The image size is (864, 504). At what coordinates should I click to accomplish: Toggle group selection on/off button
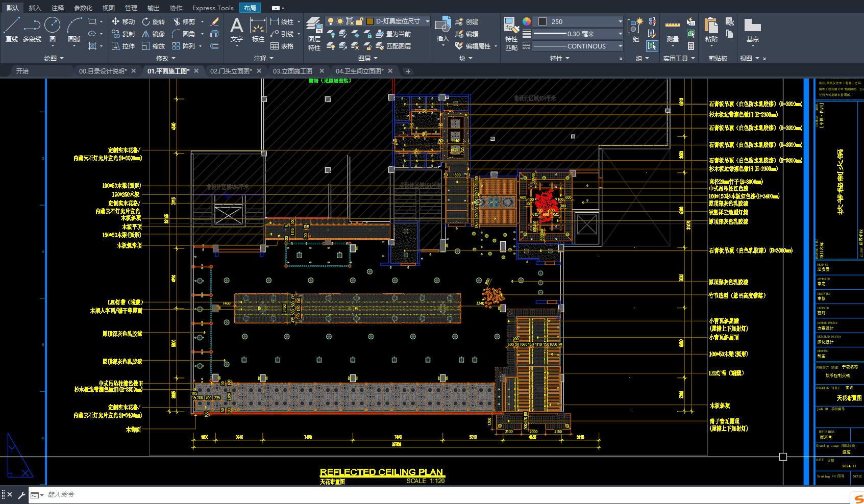click(652, 46)
